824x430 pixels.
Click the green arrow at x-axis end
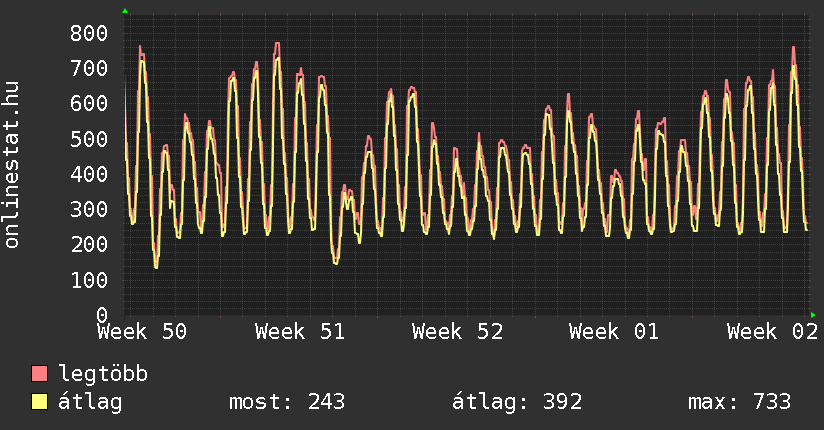pyautogui.click(x=814, y=314)
